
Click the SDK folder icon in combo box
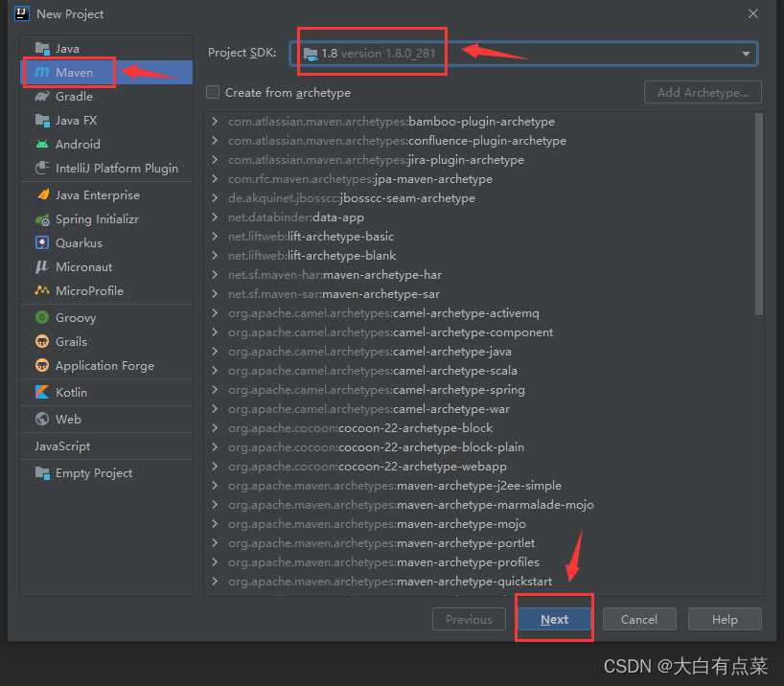[x=311, y=54]
